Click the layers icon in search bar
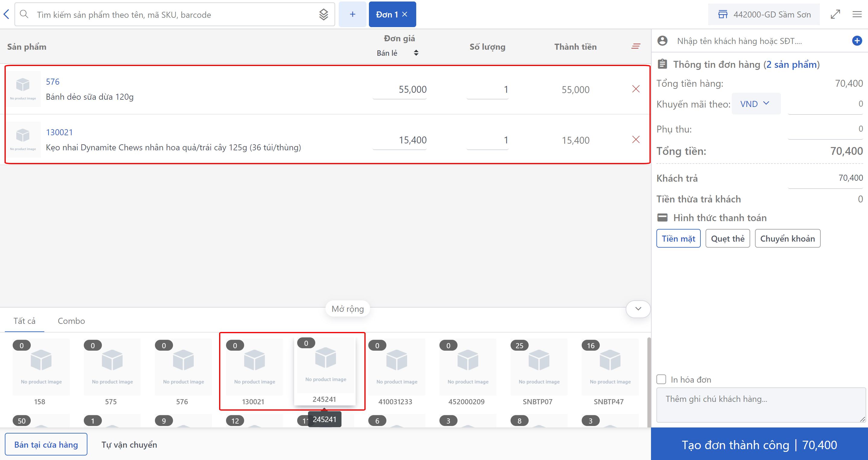868x460 pixels. point(323,14)
